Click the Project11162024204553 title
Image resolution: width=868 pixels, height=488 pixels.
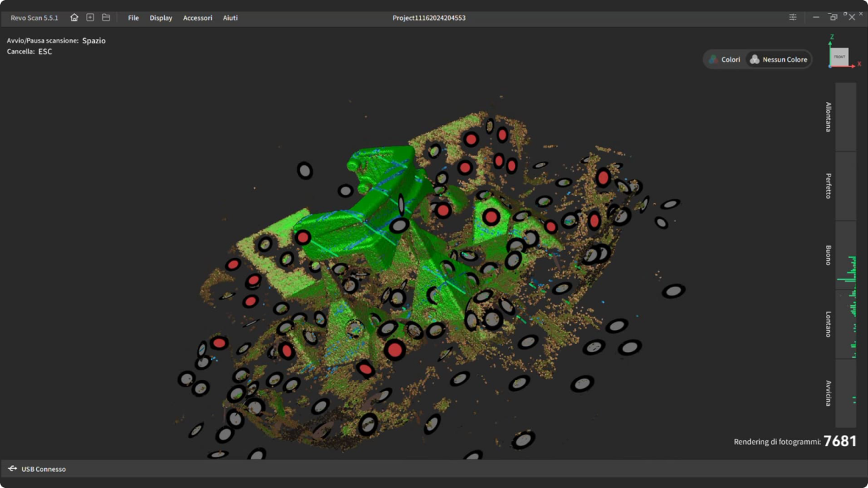coord(429,18)
